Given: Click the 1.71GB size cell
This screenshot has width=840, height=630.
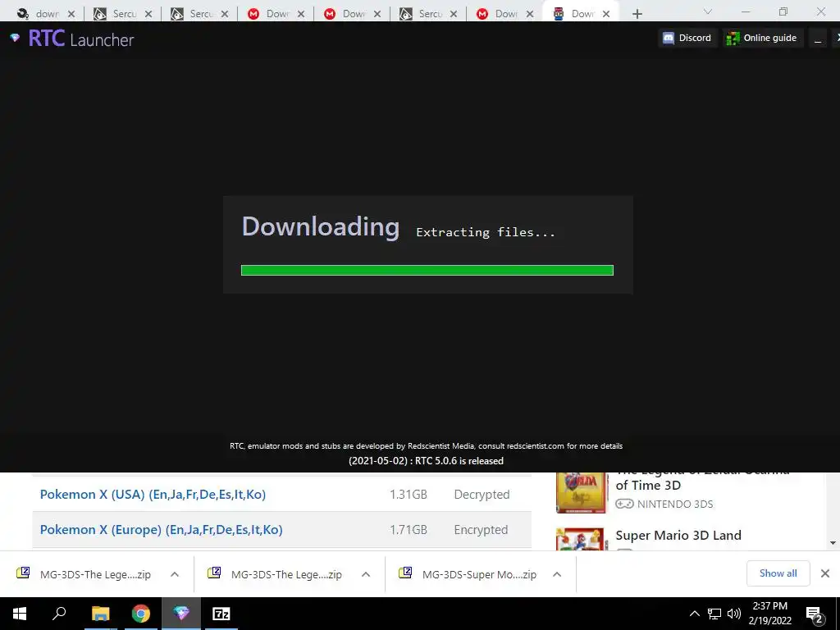Looking at the screenshot, I should pyautogui.click(x=409, y=529).
